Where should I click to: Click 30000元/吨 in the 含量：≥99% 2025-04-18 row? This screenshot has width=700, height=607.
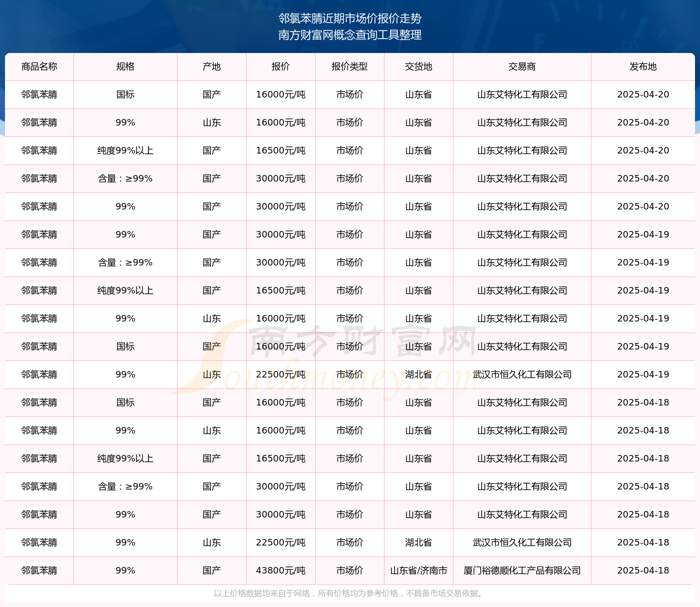click(x=281, y=486)
